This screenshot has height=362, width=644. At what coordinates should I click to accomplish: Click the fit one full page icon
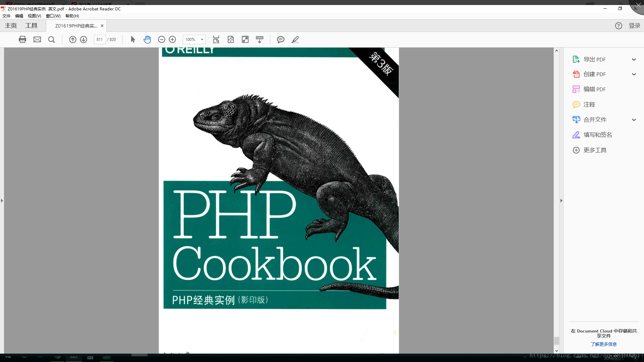point(231,40)
